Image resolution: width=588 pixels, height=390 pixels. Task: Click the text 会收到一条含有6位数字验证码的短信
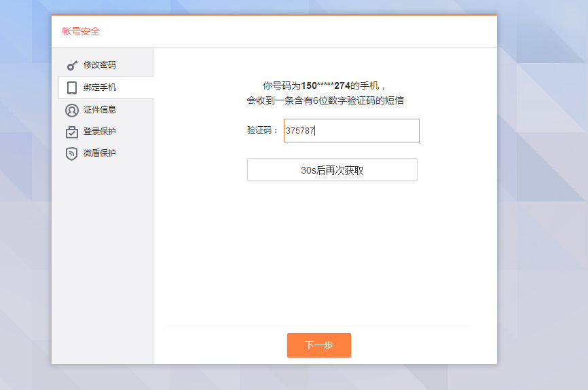[325, 100]
